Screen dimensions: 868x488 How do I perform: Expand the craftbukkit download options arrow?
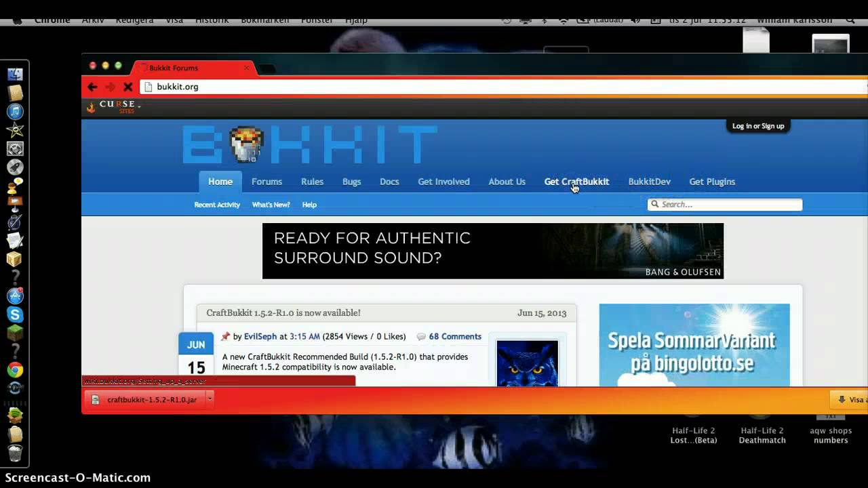[x=210, y=399]
